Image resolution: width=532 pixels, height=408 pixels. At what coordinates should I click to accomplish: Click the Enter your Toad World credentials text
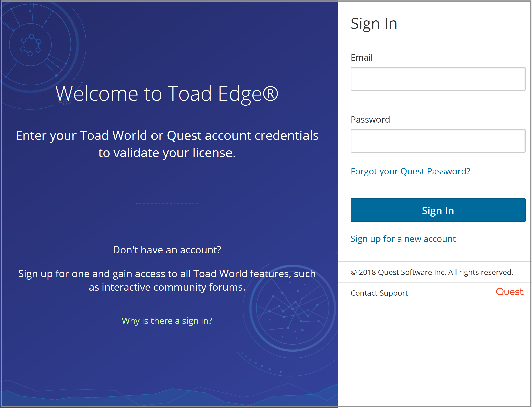pyautogui.click(x=167, y=144)
